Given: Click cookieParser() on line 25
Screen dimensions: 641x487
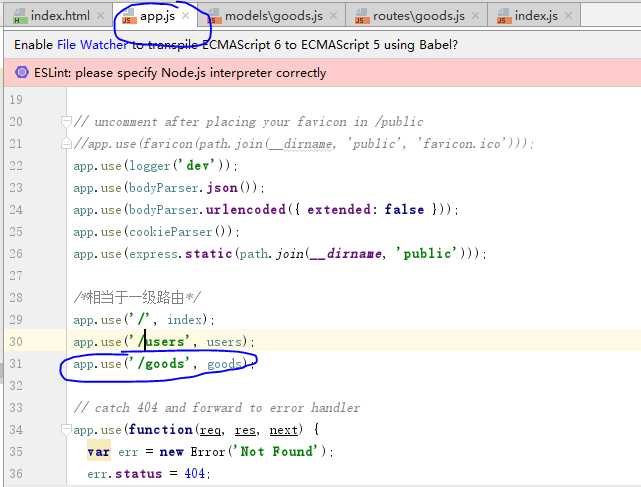Looking at the screenshot, I should (180, 232).
